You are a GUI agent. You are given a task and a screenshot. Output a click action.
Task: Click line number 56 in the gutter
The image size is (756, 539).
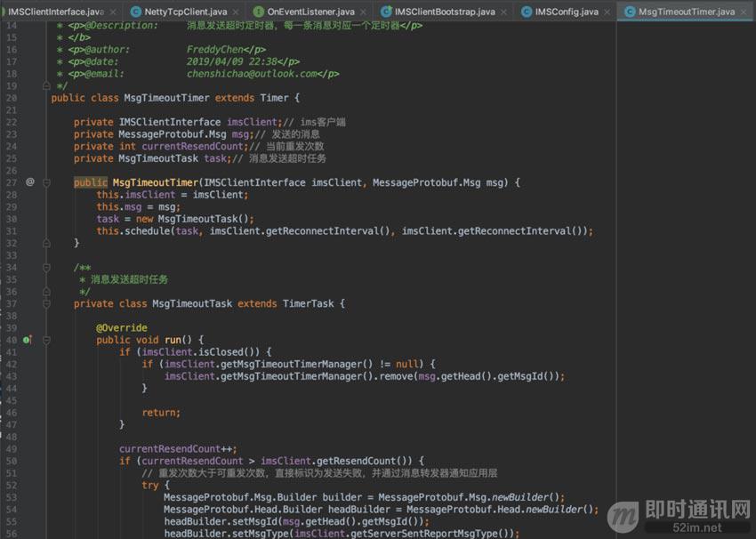[x=12, y=534]
